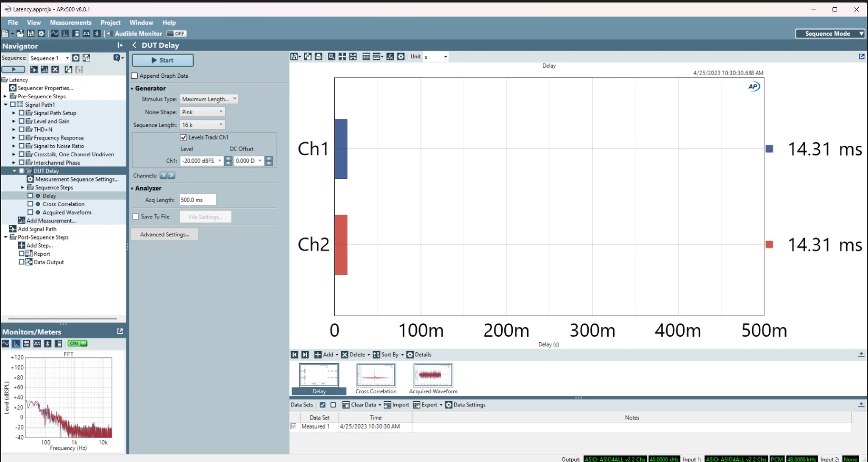
Task: Open the graph data table icon
Action: [366, 56]
